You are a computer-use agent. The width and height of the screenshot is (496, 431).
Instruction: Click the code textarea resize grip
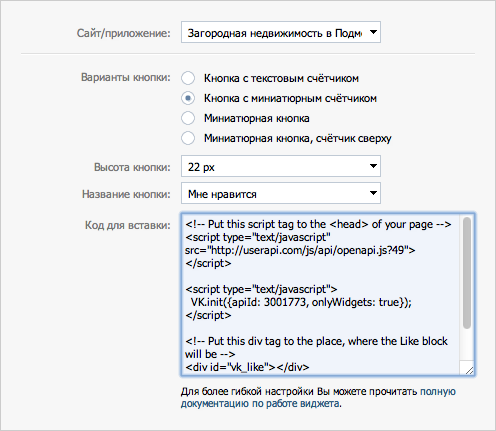point(469,370)
